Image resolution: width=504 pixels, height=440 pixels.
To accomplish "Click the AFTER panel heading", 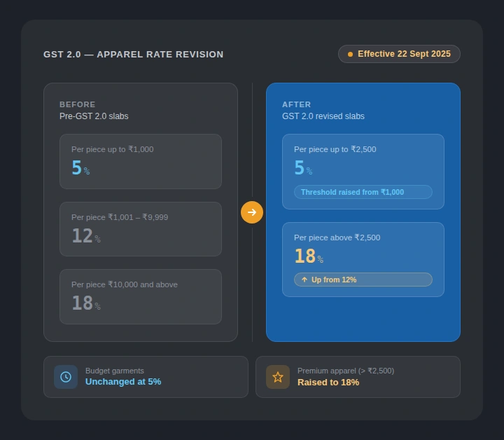I will point(296,104).
